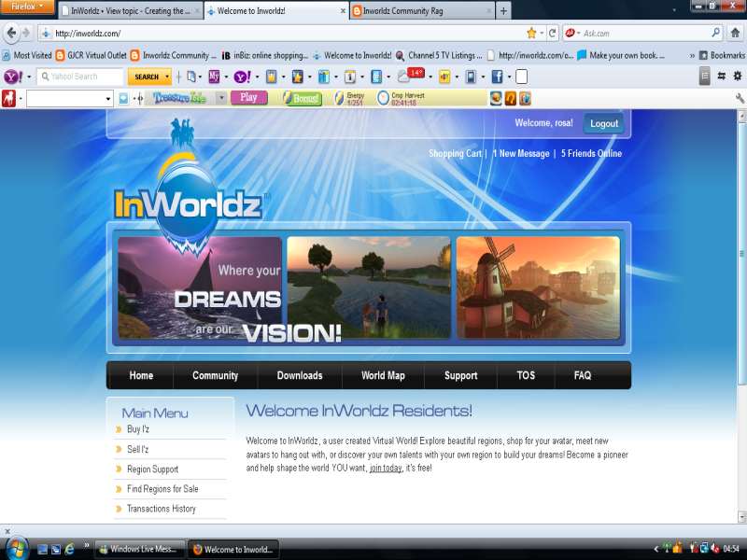Open the Facebook toolbar icon
747x560 pixels.
click(x=497, y=77)
